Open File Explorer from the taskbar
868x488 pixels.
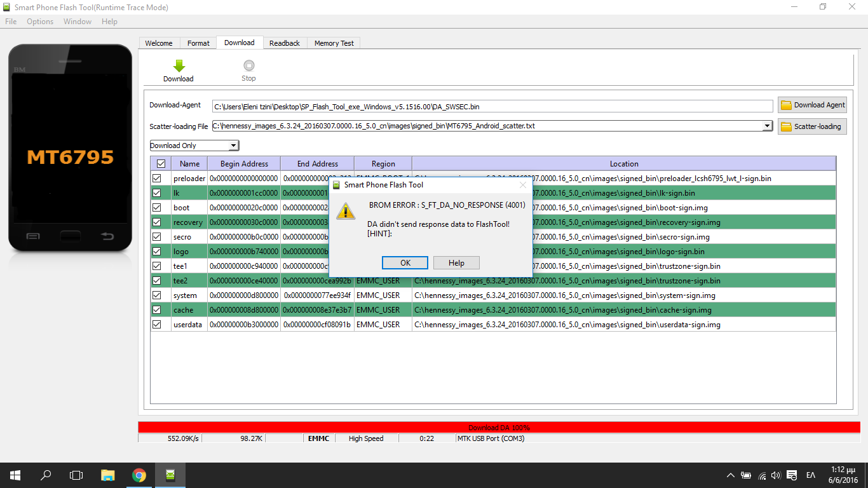point(107,475)
